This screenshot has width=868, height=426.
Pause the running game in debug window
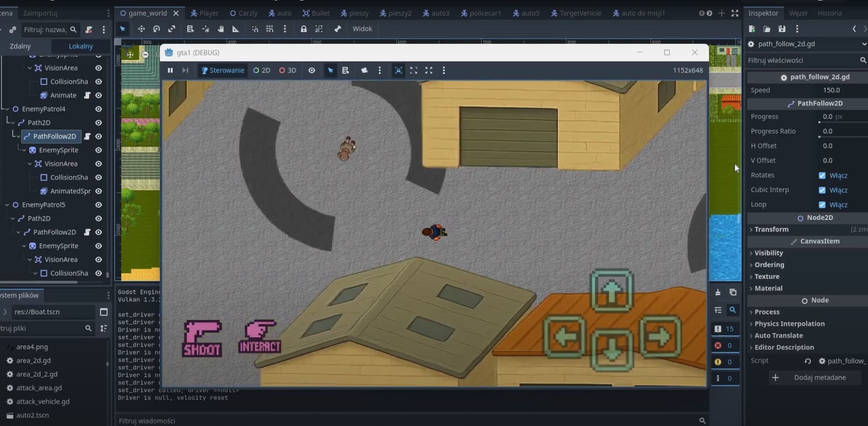click(170, 70)
